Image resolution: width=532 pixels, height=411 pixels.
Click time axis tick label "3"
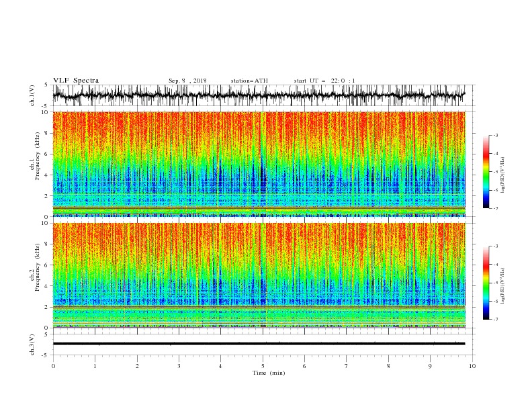coord(179,366)
